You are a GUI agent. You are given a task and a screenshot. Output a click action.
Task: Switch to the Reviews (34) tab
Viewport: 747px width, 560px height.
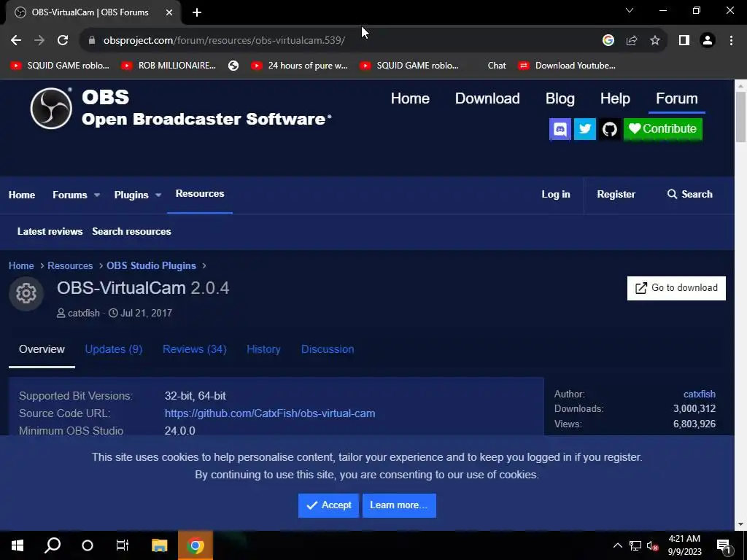click(194, 349)
